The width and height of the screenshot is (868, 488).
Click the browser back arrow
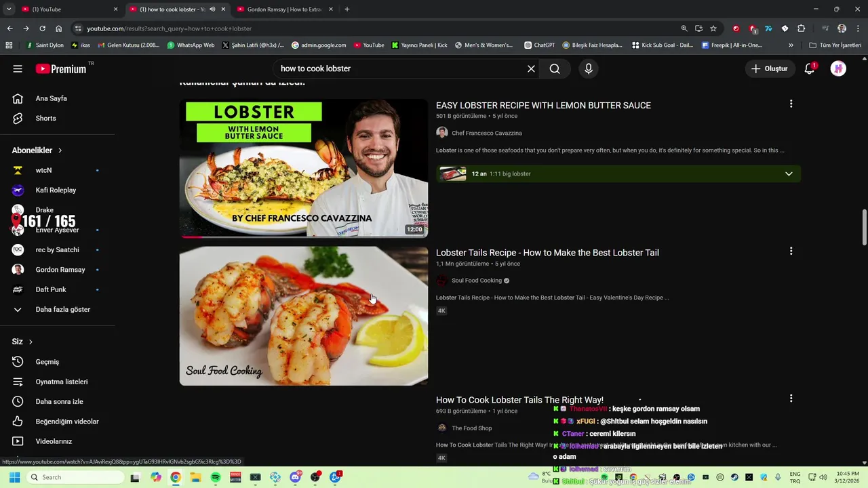point(9,28)
